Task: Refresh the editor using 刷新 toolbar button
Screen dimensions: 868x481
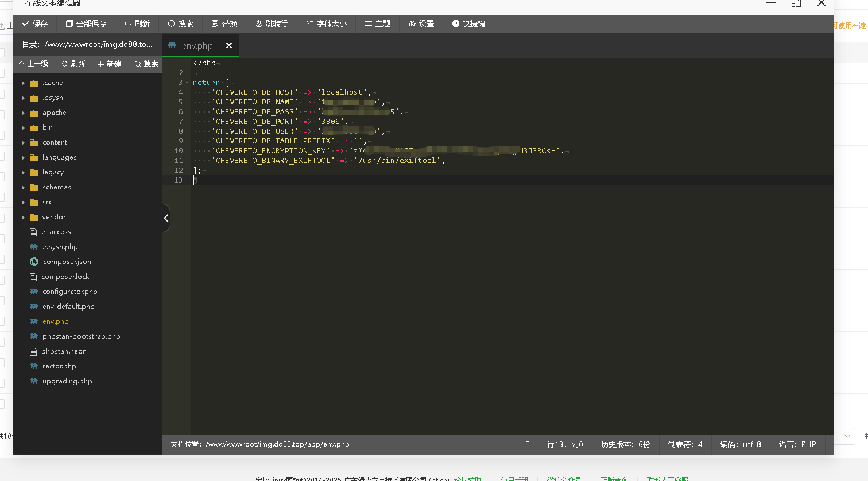Action: click(x=137, y=24)
